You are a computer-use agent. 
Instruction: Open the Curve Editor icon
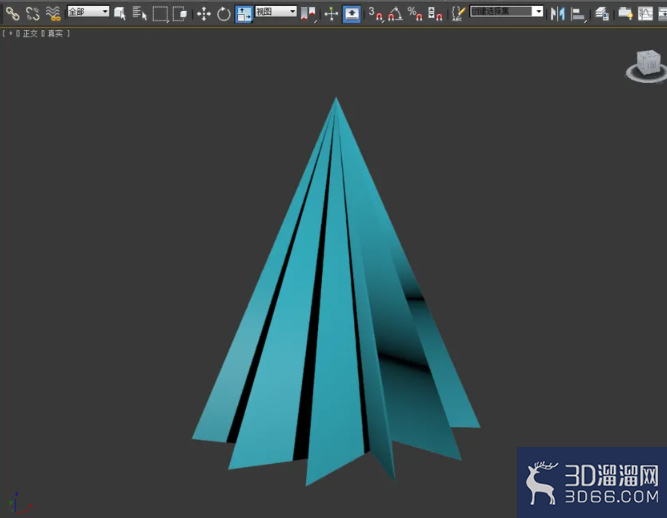[x=645, y=14]
